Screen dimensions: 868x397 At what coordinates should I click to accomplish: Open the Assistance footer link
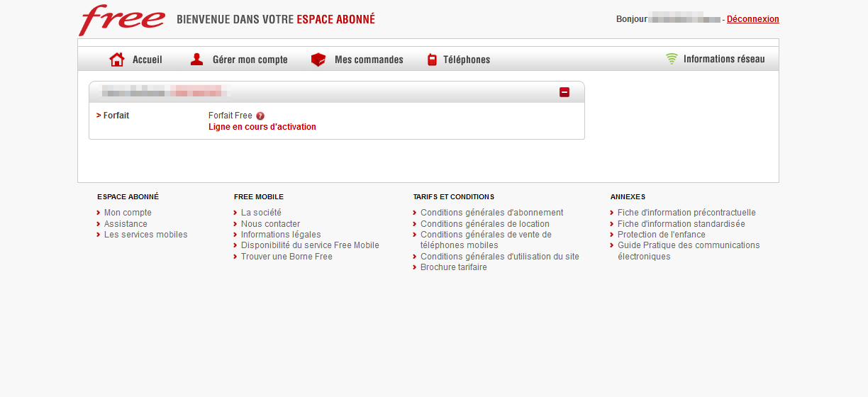click(x=126, y=224)
